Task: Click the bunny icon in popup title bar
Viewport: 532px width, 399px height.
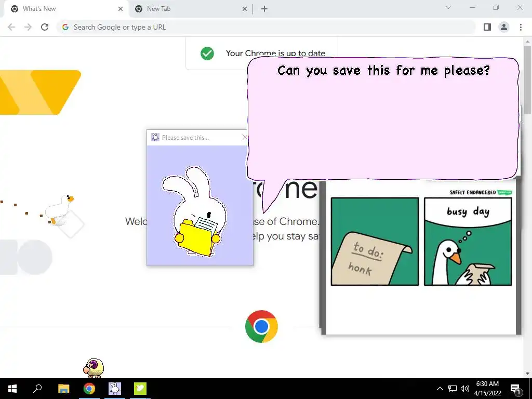Action: (x=155, y=137)
